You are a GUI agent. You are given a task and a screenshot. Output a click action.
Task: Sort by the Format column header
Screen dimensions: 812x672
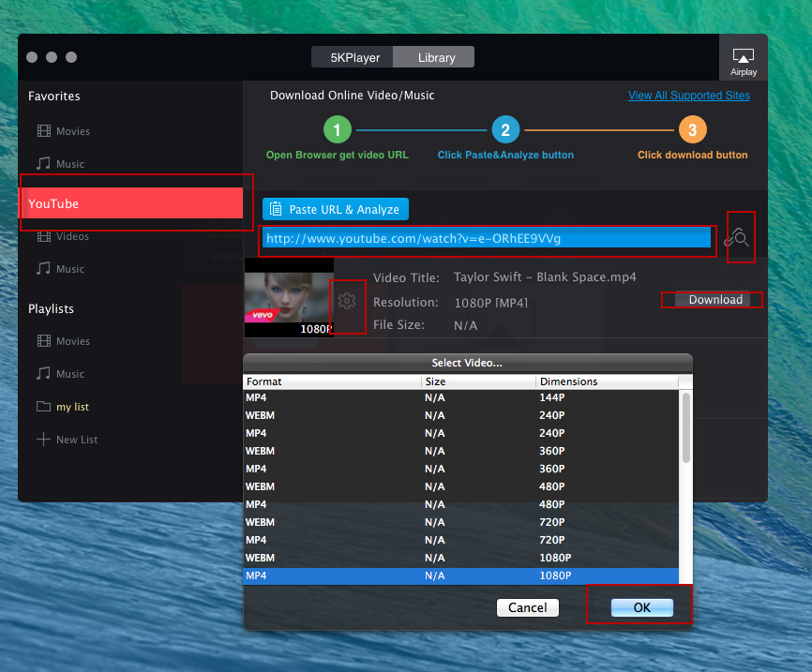click(332, 381)
